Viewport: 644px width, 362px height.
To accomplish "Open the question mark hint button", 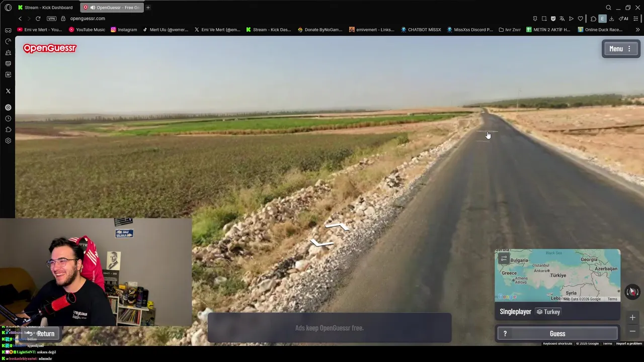I will pyautogui.click(x=505, y=334).
